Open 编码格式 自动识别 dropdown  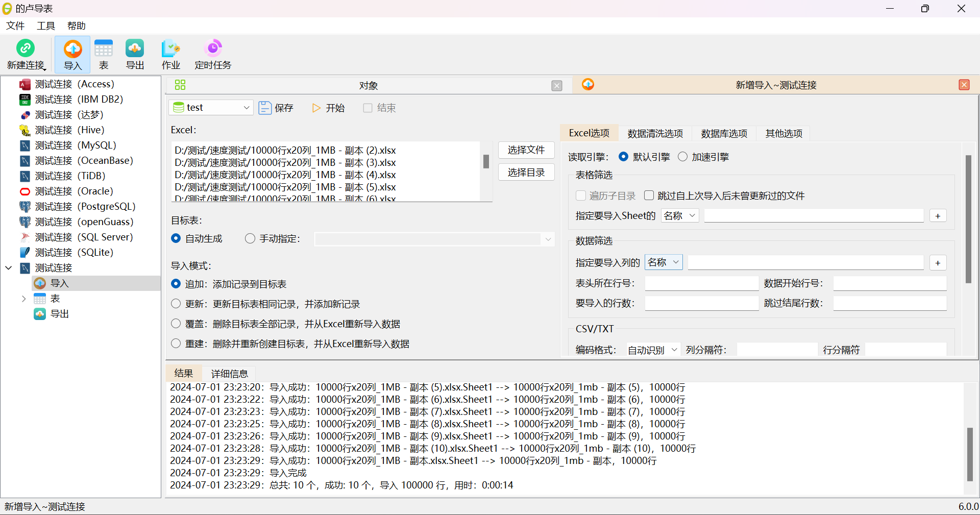point(653,350)
